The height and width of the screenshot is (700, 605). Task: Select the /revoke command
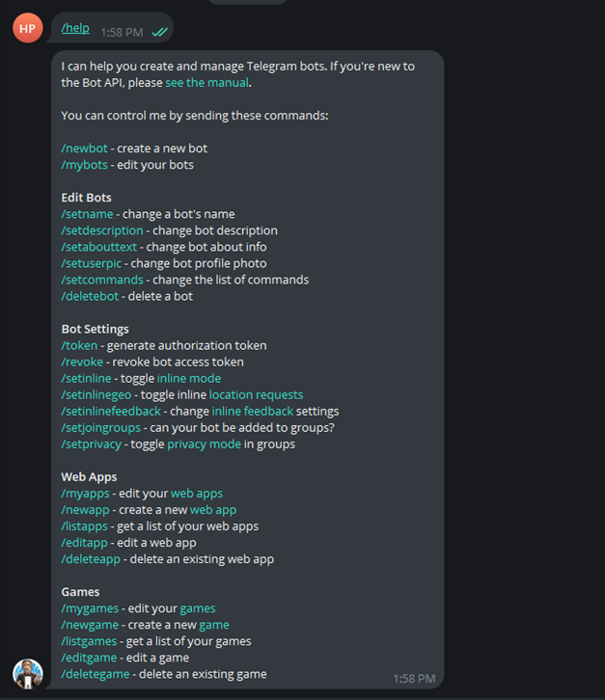82,362
